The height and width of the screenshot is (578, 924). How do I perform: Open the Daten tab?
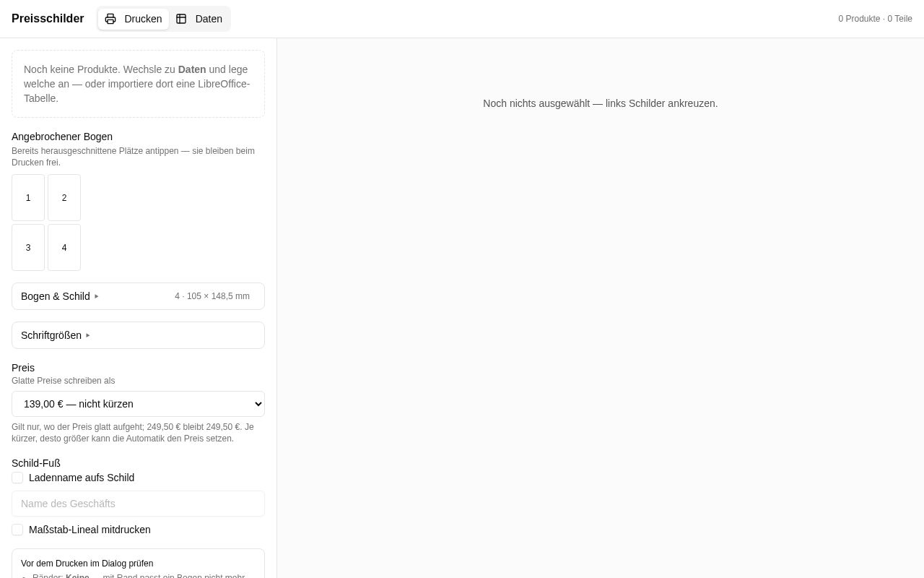199,19
